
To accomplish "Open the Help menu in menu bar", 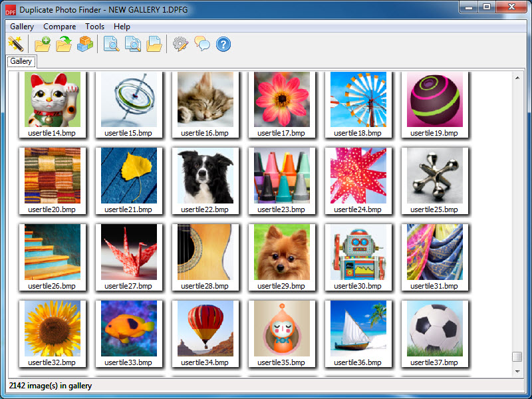I will (x=122, y=27).
